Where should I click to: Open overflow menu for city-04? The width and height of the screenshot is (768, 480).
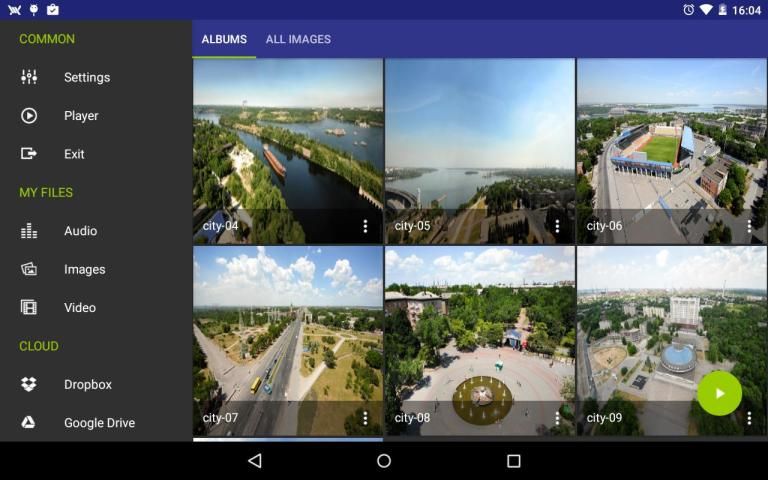[365, 226]
